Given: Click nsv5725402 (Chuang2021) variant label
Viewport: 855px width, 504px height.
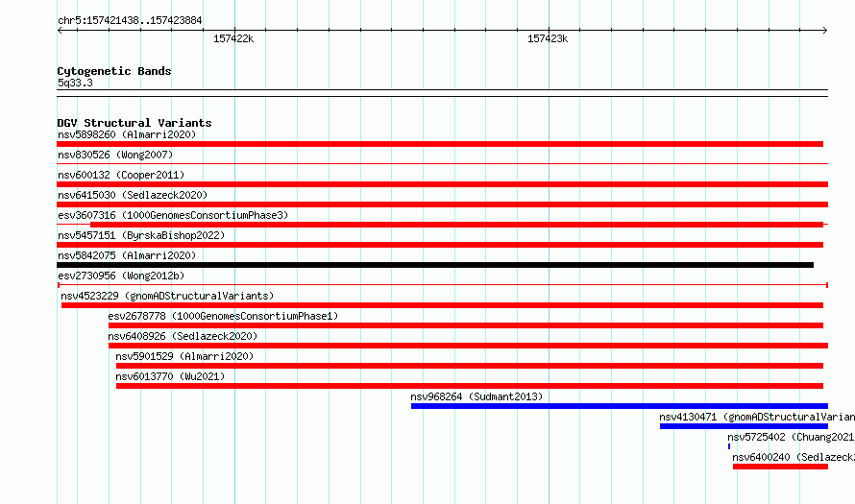Looking at the screenshot, I should 791,437.
